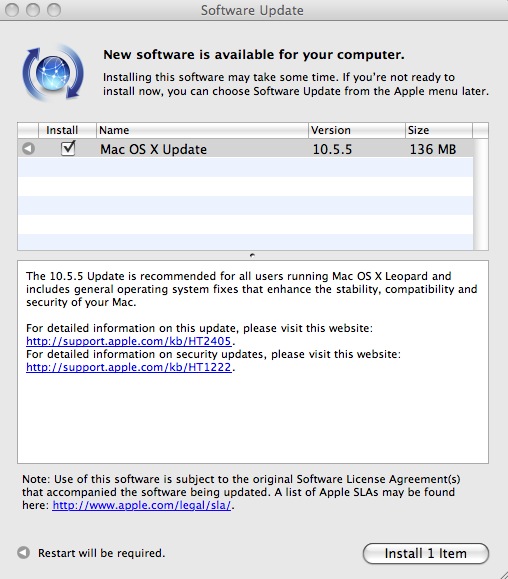The width and height of the screenshot is (508, 579).
Task: Open the apple.com/legal/sla link
Action: 142,505
